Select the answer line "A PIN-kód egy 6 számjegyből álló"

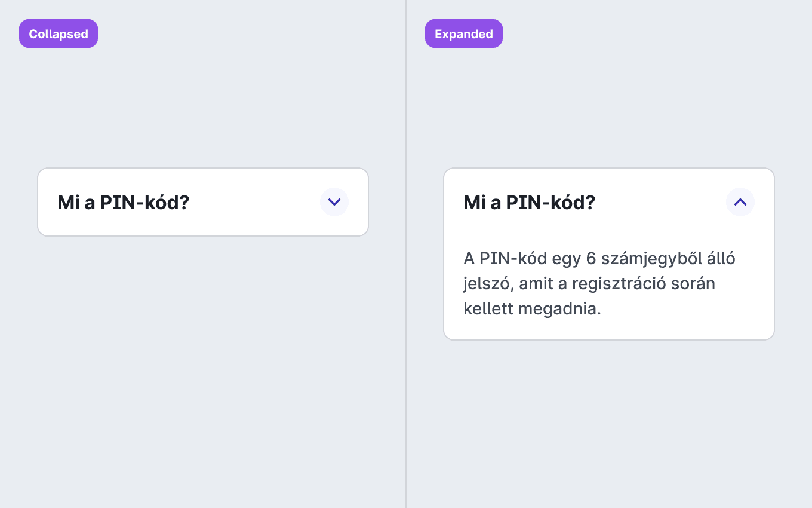tap(599, 259)
